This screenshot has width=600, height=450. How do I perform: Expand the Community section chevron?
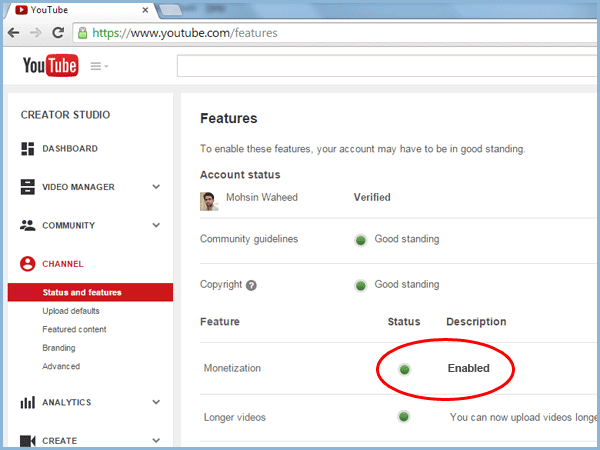(156, 226)
